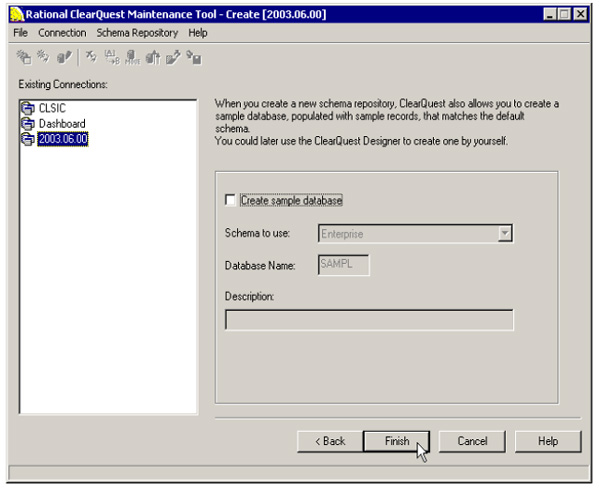Click the Edit connection pencil toolbar icon
Screen dimensions: 600x490
64,57
